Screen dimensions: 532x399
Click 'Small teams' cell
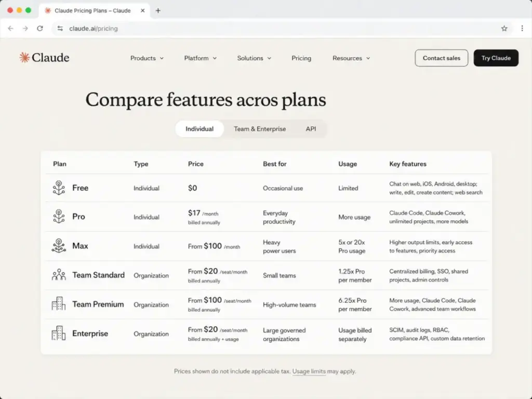279,275
